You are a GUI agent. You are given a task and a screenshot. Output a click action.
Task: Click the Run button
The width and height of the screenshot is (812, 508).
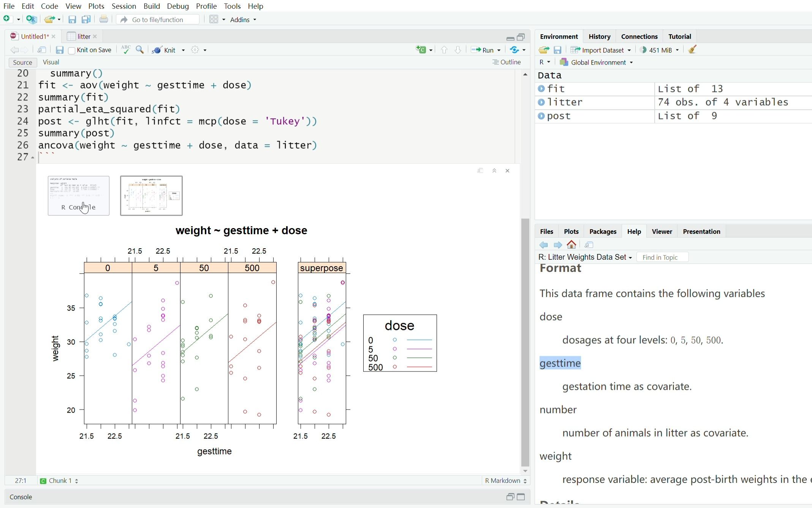click(483, 50)
